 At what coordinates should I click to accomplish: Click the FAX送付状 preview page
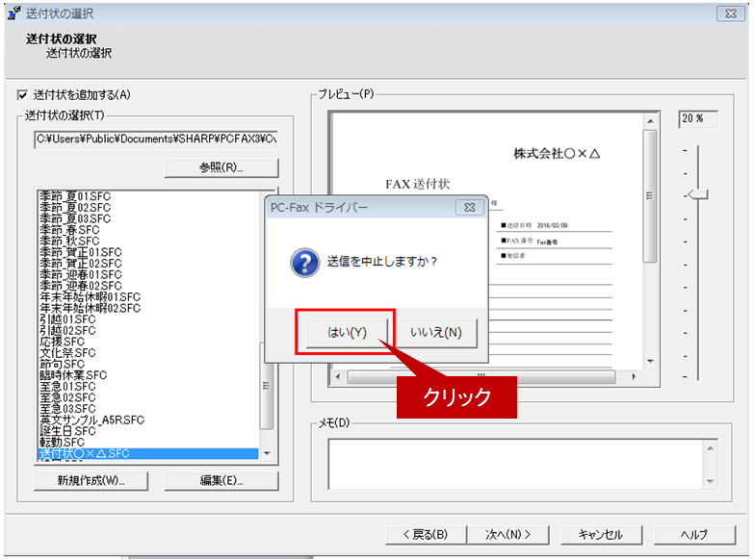(488, 241)
